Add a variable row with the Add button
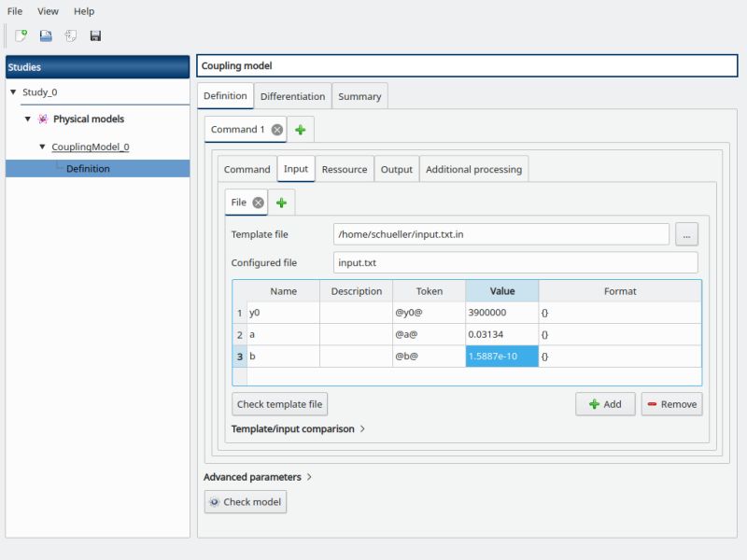This screenshot has width=747, height=560. pyautogui.click(x=604, y=403)
